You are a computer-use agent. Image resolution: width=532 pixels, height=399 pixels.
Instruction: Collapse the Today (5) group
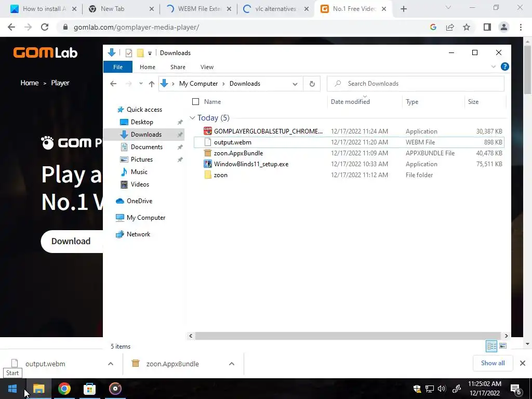coord(192,118)
